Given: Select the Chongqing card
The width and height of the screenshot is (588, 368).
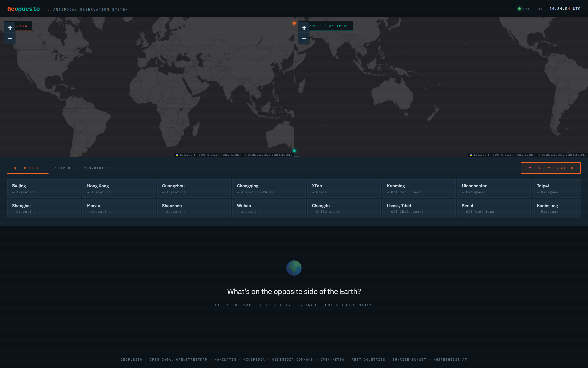Looking at the screenshot, I should [x=269, y=188].
